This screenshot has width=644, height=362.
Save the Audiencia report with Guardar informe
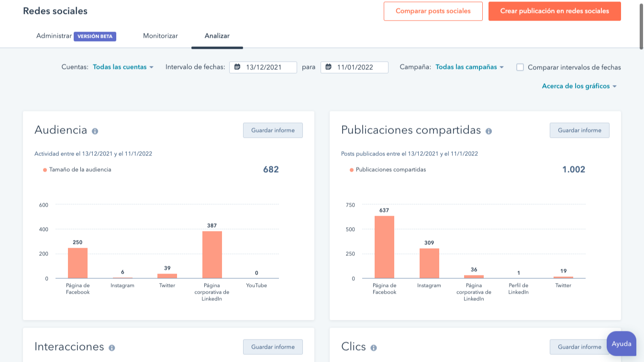[x=273, y=130]
